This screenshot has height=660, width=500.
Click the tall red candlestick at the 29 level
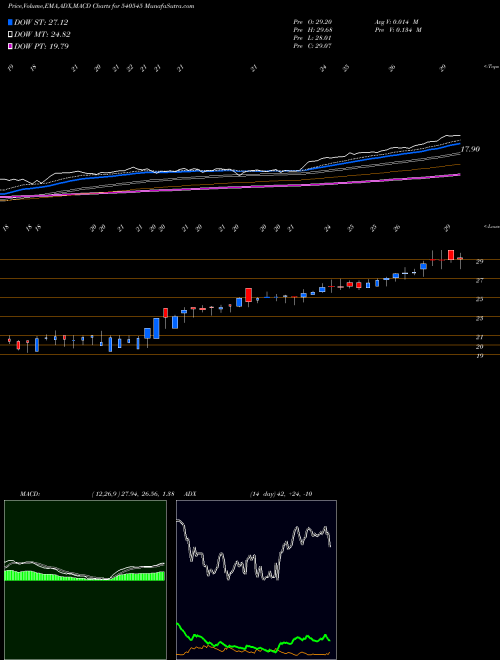pos(451,255)
